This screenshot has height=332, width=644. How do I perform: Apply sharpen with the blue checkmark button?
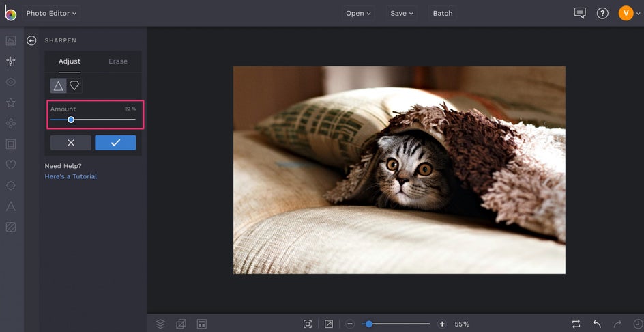115,143
